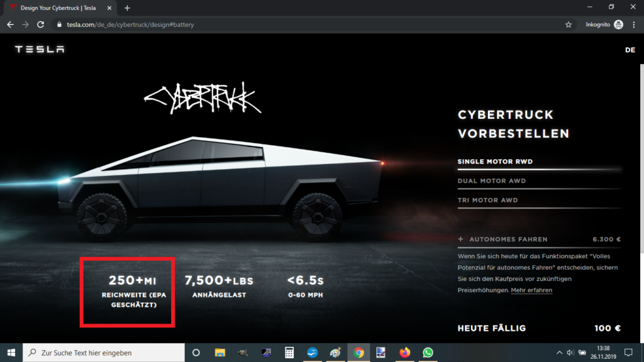This screenshot has height=362, width=644.
Task: Open Firefox from the taskbar
Action: (x=404, y=353)
